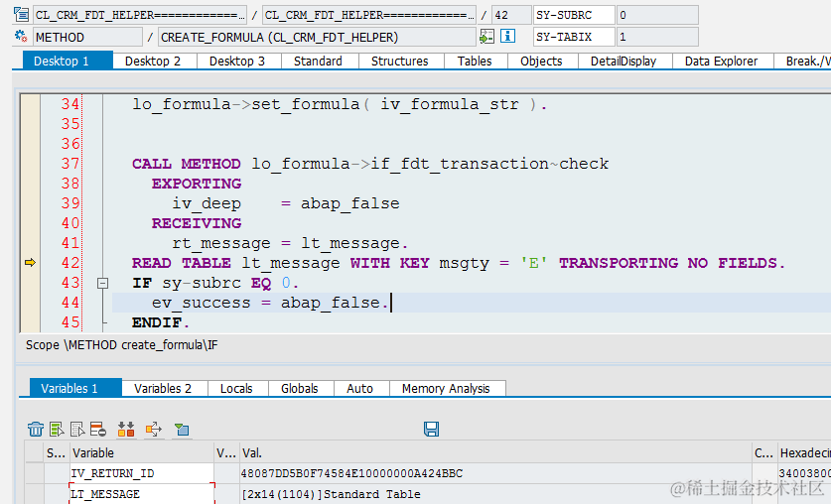831x504 pixels.
Task: Click the navigate-to-source icon after CREATE_FORMULA
Action: click(486, 37)
